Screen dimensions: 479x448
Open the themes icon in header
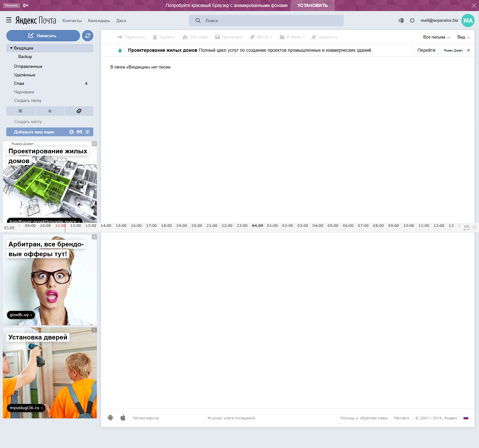click(401, 21)
